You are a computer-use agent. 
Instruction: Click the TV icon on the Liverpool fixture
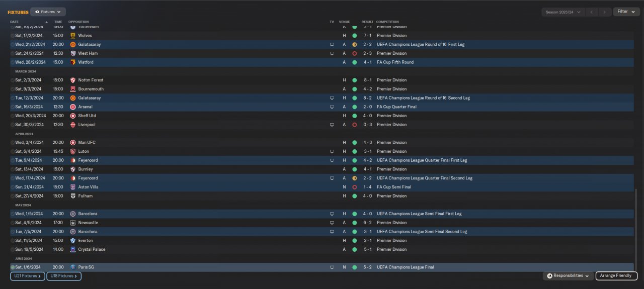(x=332, y=125)
